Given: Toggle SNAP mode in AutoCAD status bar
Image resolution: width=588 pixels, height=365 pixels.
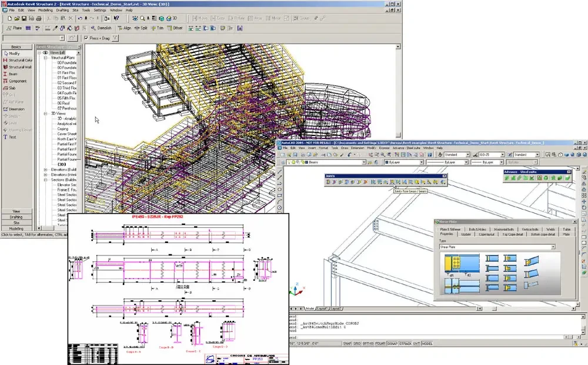Looking at the screenshot, I should pyautogui.click(x=348, y=344).
